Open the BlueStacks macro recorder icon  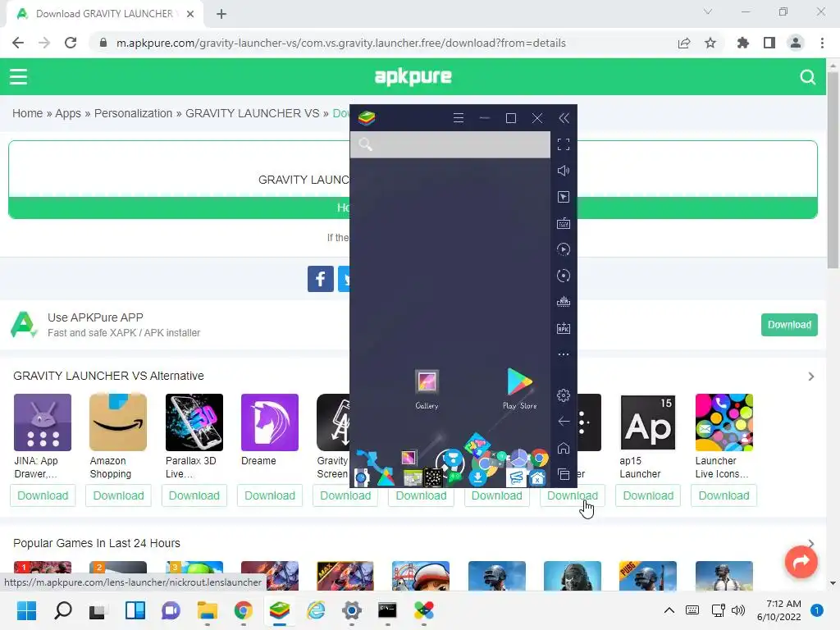(563, 249)
